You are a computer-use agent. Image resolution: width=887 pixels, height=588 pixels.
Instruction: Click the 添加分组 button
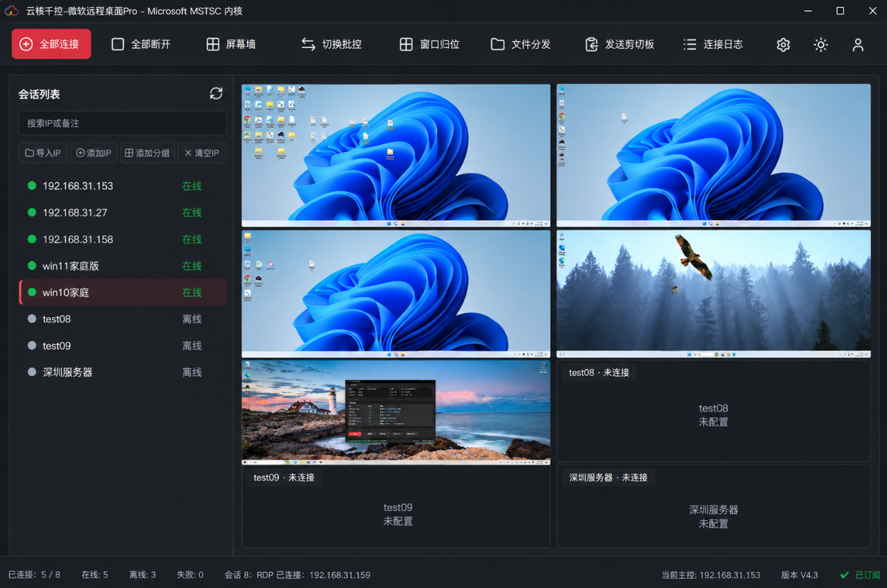click(x=147, y=153)
